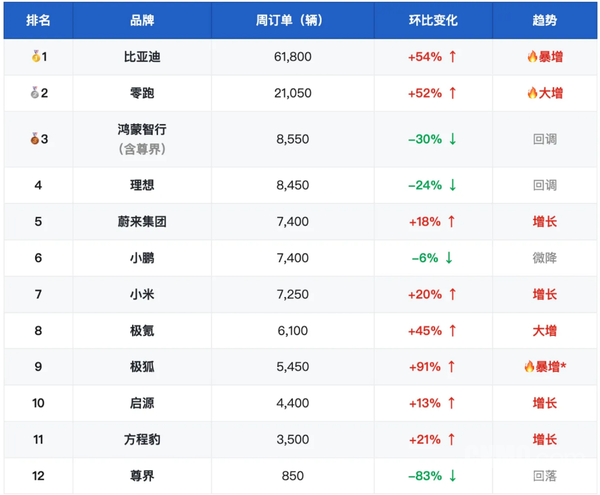
Task: Click the weekly order value 61,800
Action: [x=293, y=57]
